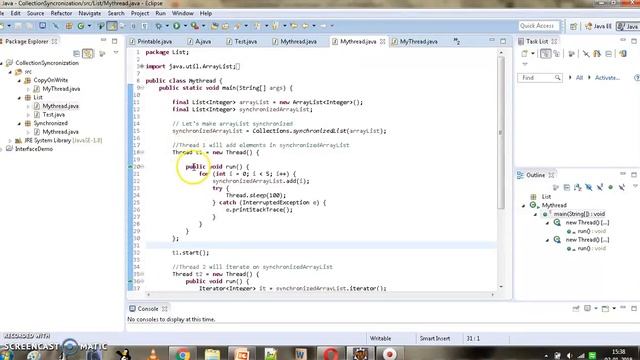The height and width of the screenshot is (360, 640).
Task: Open the Run button dropdown arrow
Action: [185, 26]
